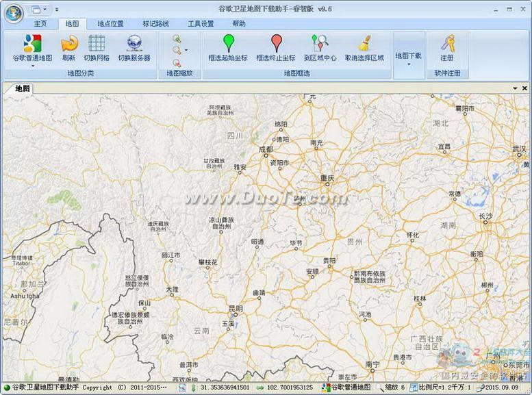Screen dimensions: 532x395
Task: Click the status bar green status ball
Action: click(7, 387)
